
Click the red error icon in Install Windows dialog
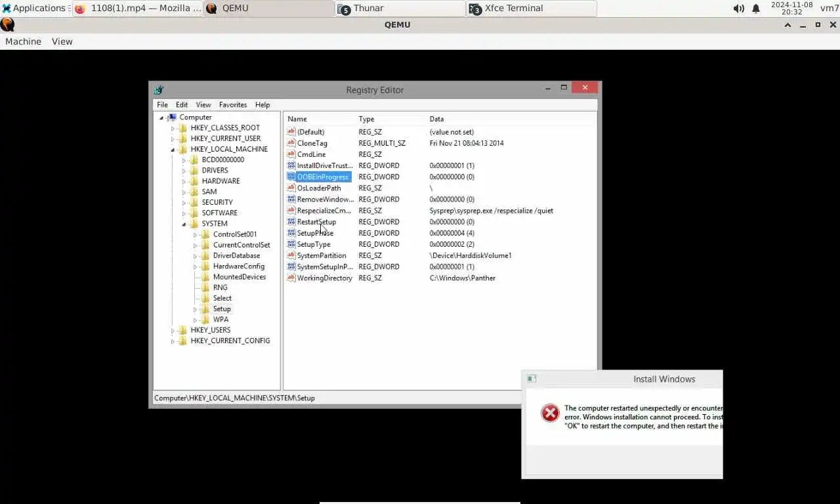(x=550, y=413)
